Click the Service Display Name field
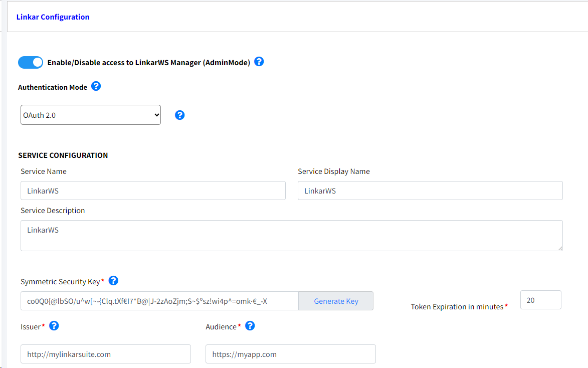 [430, 191]
